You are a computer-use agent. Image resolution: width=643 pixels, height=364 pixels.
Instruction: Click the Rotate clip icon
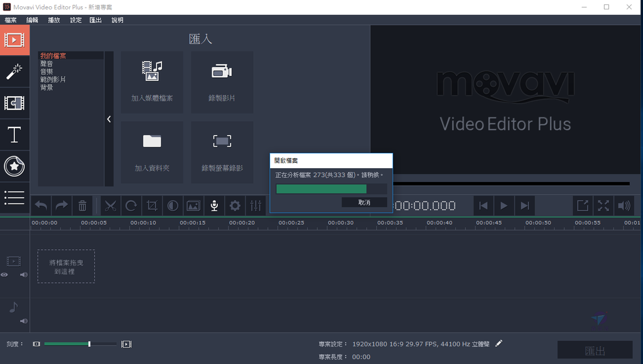(131, 206)
